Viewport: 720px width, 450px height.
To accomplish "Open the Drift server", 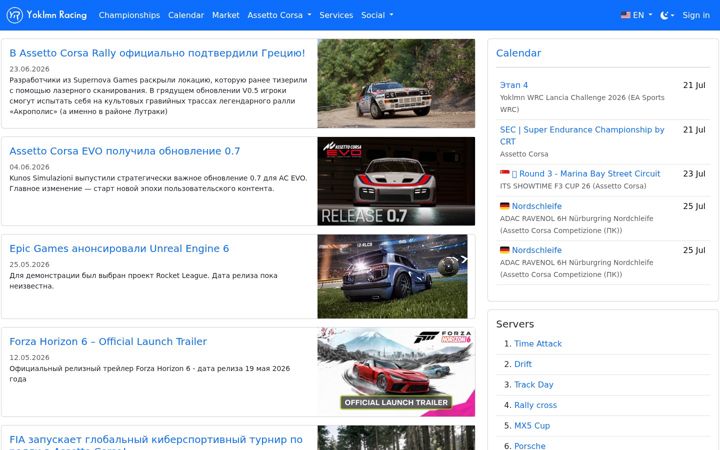I will coord(523,364).
